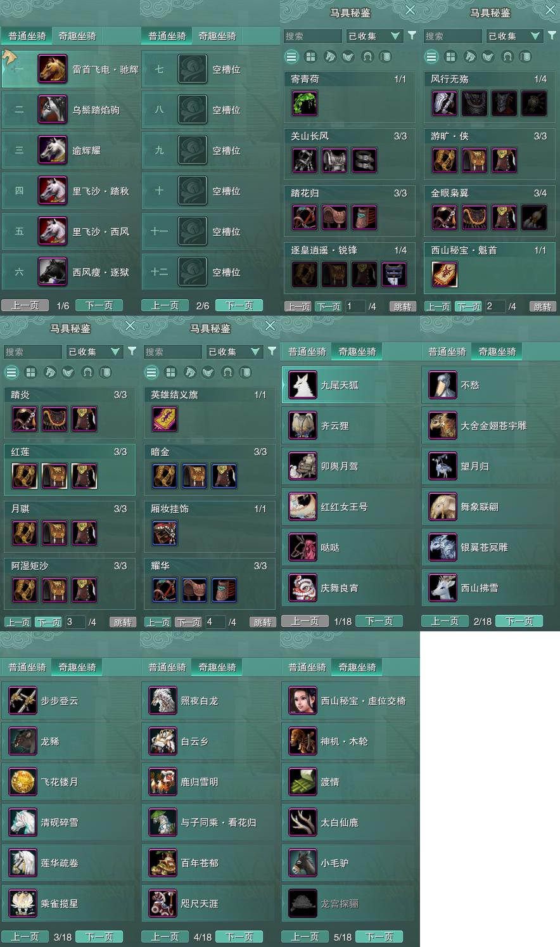The width and height of the screenshot is (560, 947).
Task: Switch to 奇趣坐骑 tab above 雷首飞电·驰辉
Action: (77, 35)
